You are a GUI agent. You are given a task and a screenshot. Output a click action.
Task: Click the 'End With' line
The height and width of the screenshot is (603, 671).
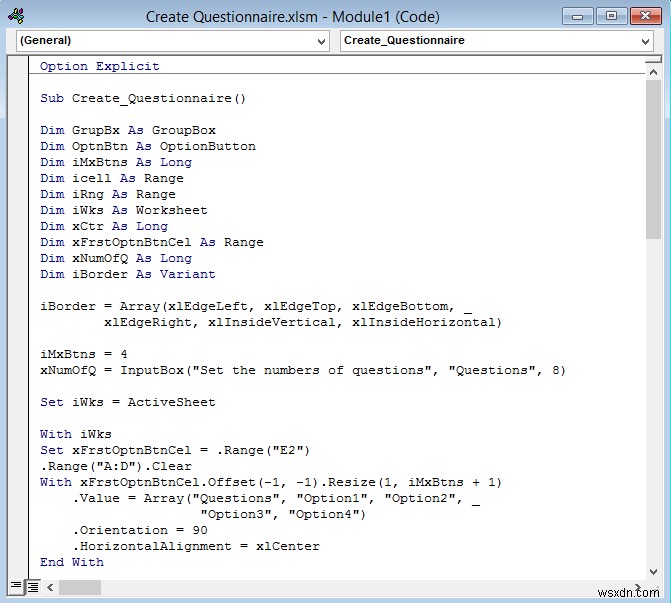tap(72, 562)
